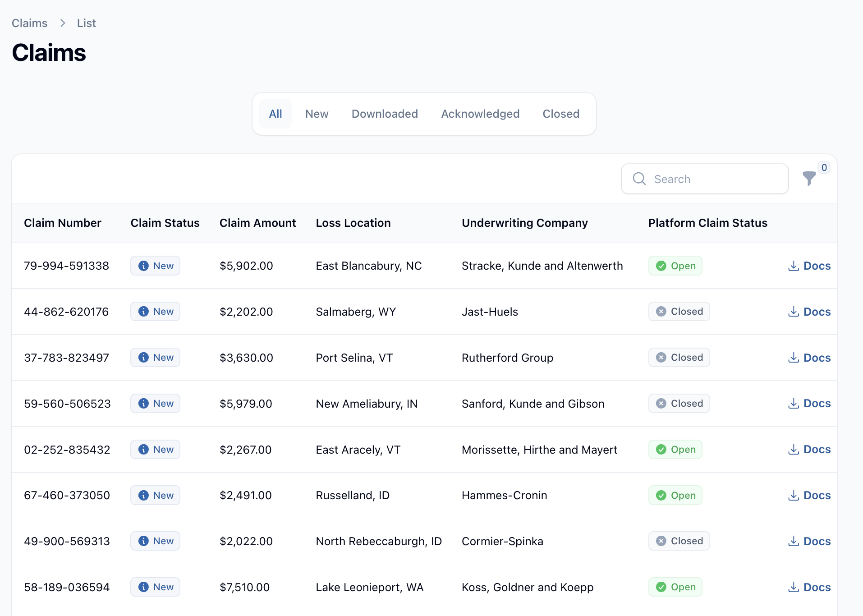Image resolution: width=863 pixels, height=616 pixels.
Task: Click download icon for claim 79-994-591338
Action: [793, 266]
